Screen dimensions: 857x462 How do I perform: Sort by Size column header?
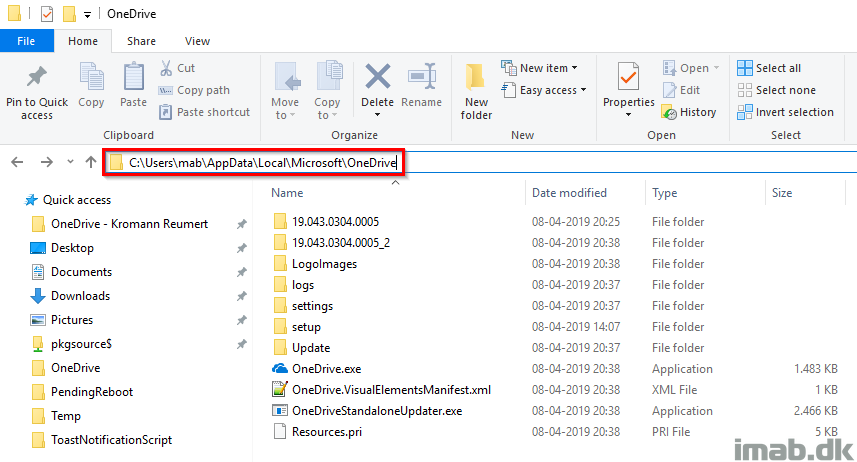(782, 193)
